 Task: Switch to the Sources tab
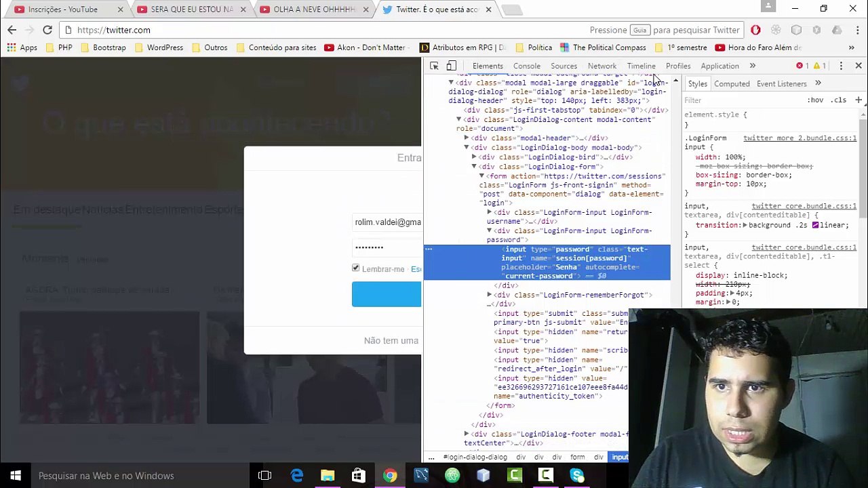(564, 66)
